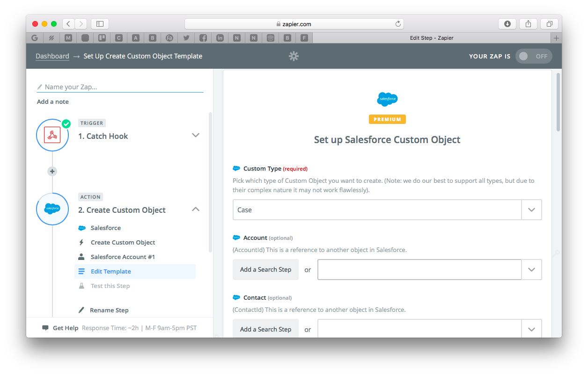Open the Account field dropdown
The width and height of the screenshot is (588, 375).
coord(531,269)
